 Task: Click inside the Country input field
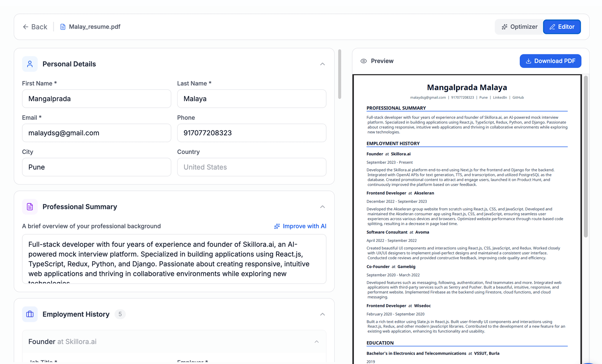pos(251,167)
